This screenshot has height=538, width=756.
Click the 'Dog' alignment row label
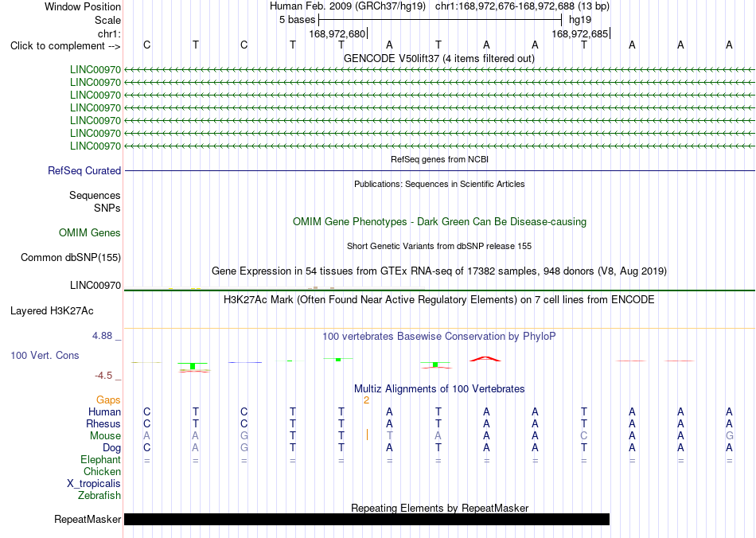coord(112,448)
